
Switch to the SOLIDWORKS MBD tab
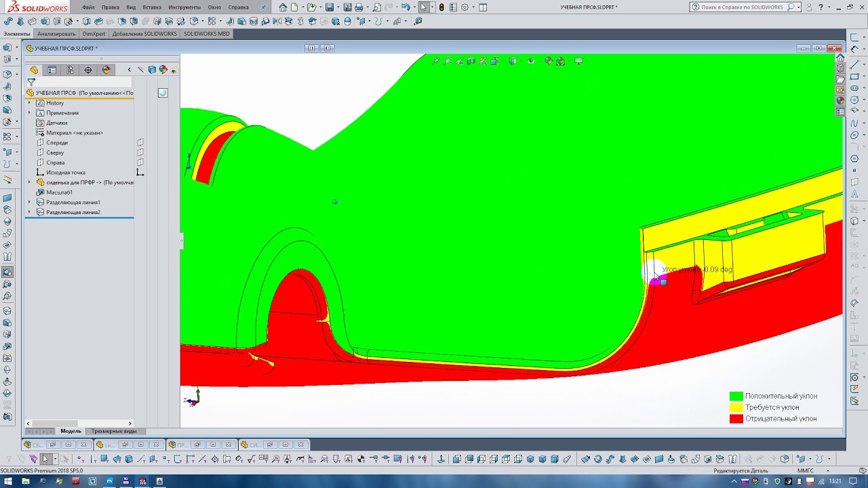[207, 33]
